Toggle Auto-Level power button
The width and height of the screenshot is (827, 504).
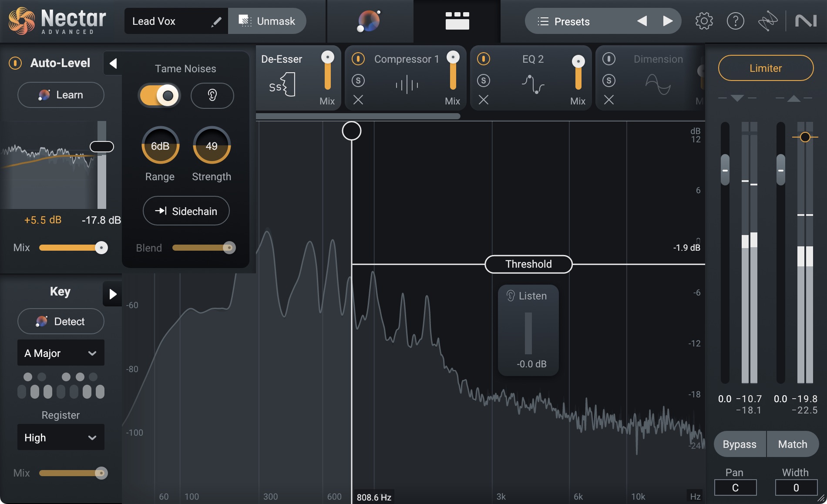(x=15, y=63)
